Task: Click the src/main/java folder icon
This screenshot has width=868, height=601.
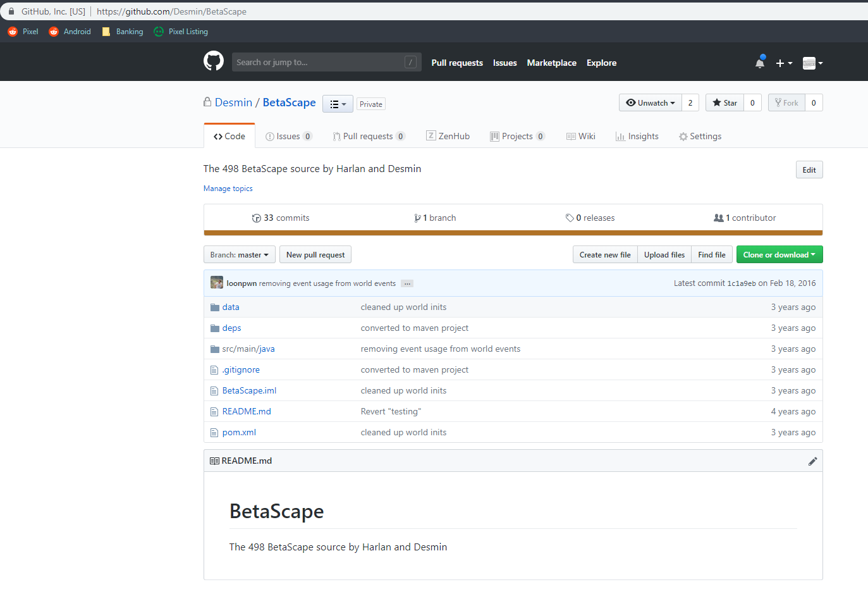Action: pos(214,349)
